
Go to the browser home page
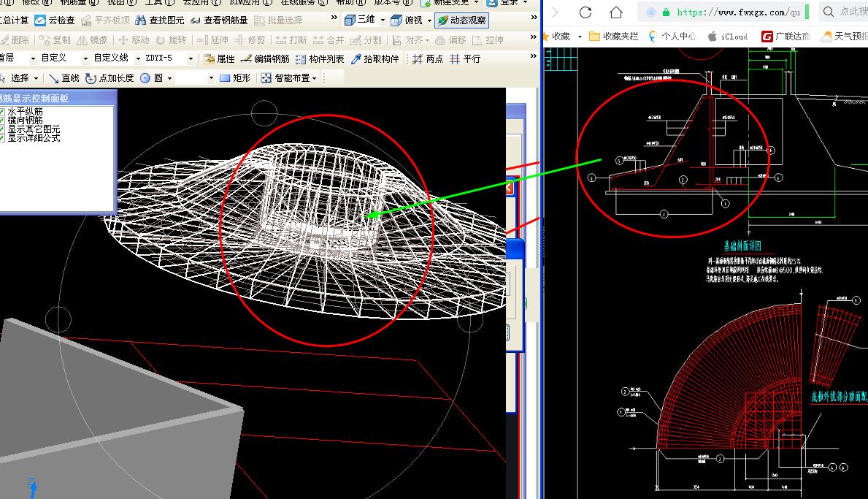tap(615, 12)
